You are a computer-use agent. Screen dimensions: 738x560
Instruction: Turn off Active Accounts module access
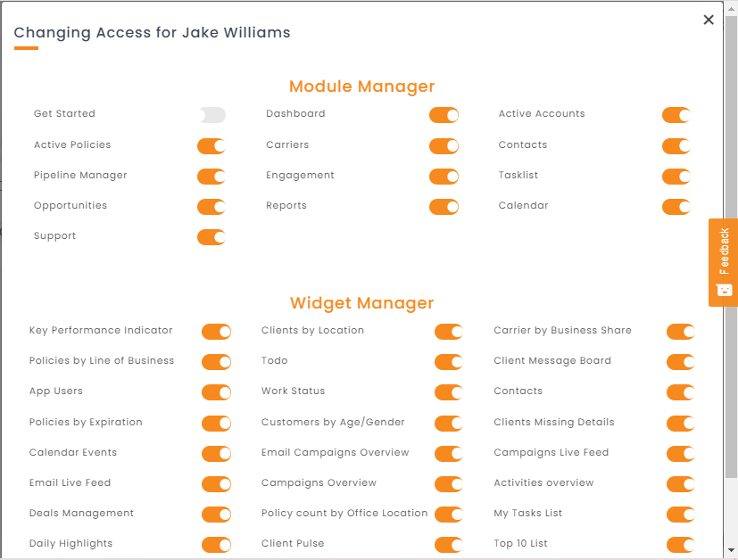(676, 115)
